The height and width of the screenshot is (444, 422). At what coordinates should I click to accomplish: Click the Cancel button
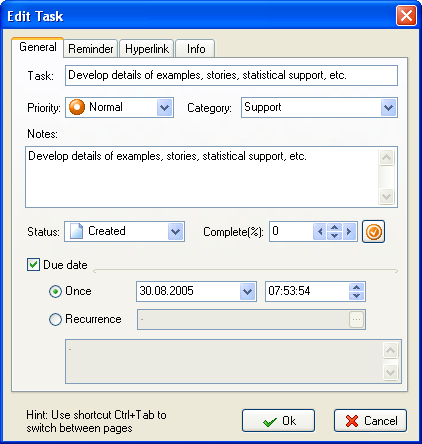pyautogui.click(x=370, y=421)
